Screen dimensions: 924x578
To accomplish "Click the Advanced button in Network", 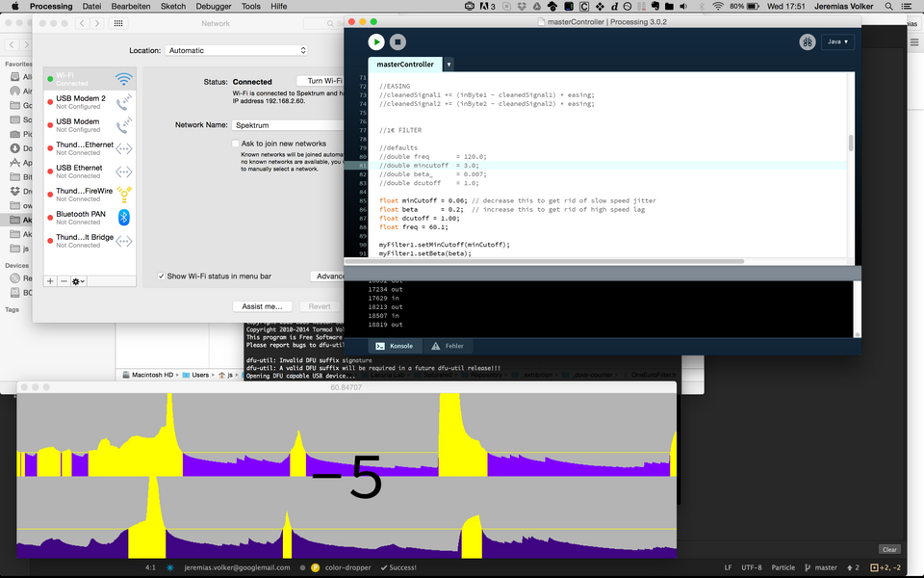I will click(327, 276).
